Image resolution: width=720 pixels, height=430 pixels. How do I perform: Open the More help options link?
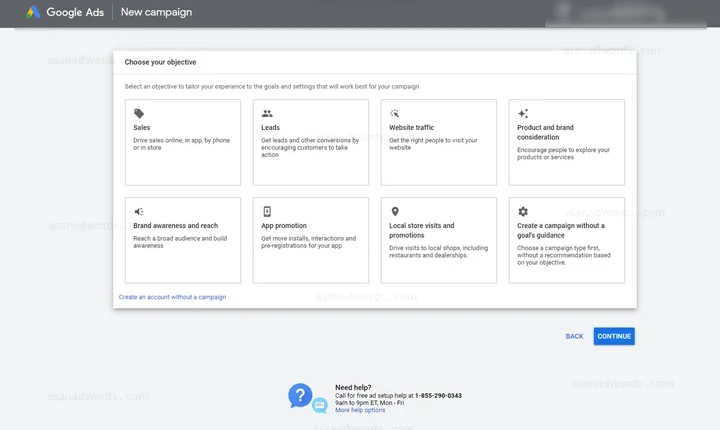(x=360, y=410)
